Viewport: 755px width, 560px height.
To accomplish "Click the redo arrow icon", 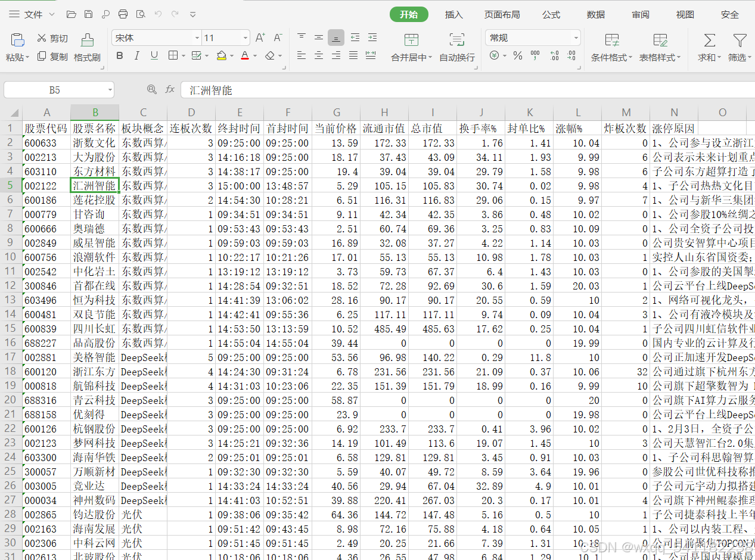I will (x=175, y=14).
